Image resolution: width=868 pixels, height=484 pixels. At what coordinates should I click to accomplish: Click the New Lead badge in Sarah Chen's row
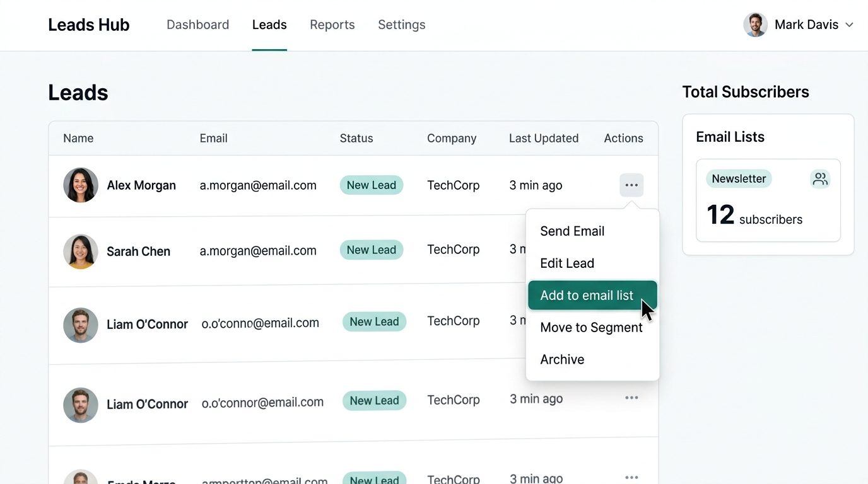(x=372, y=250)
